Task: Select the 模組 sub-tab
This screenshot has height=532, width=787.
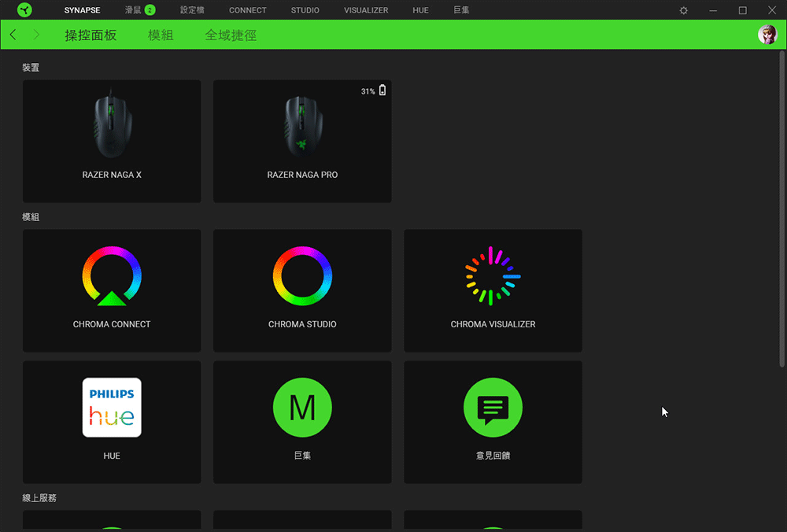Action: coord(161,35)
